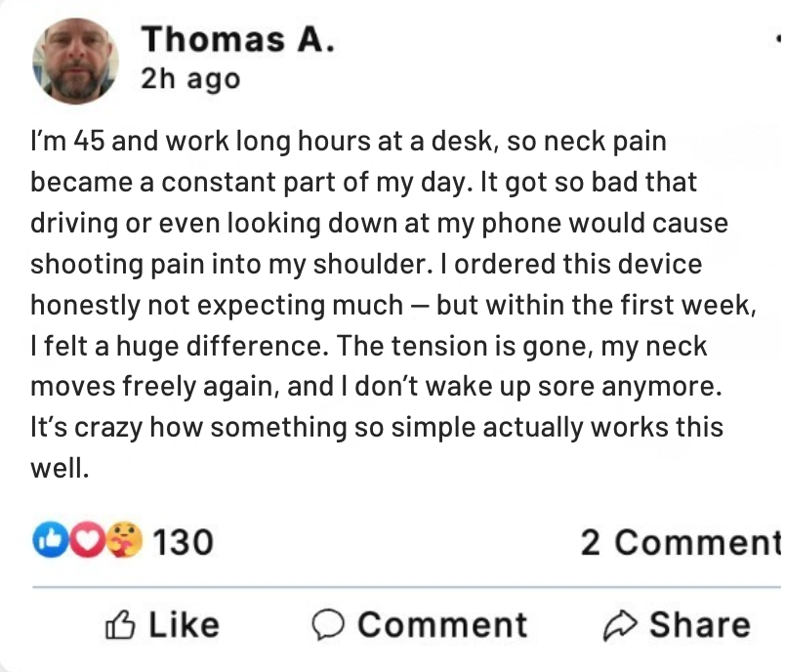Viewport: 785px width, 672px height.
Task: Click the red heart reaction icon
Action: click(87, 540)
